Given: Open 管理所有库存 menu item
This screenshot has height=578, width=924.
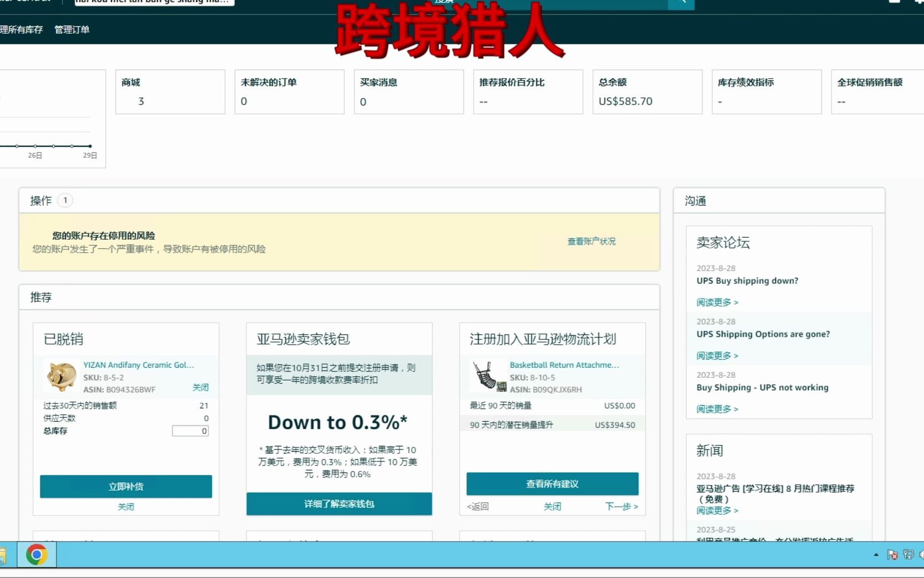Looking at the screenshot, I should tap(21, 29).
